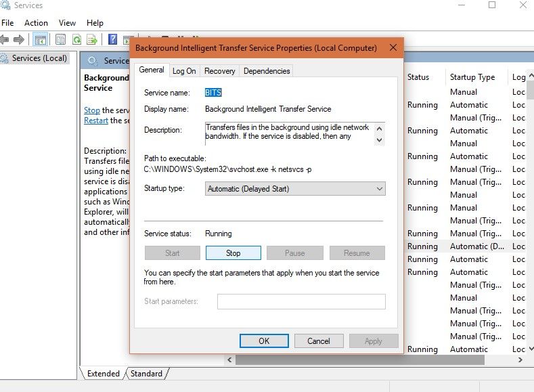Click the Stop service button
The height and width of the screenshot is (392, 534).
point(233,253)
